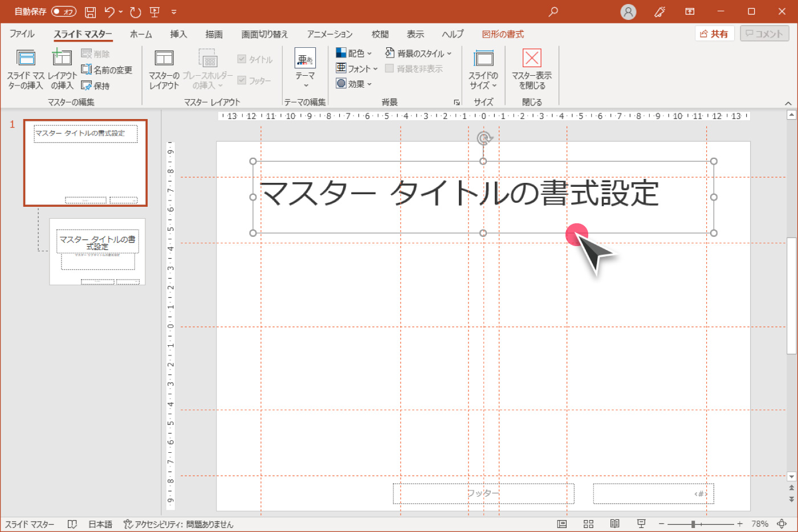
Task: Select the title layout thumbnail
Action: (x=97, y=251)
